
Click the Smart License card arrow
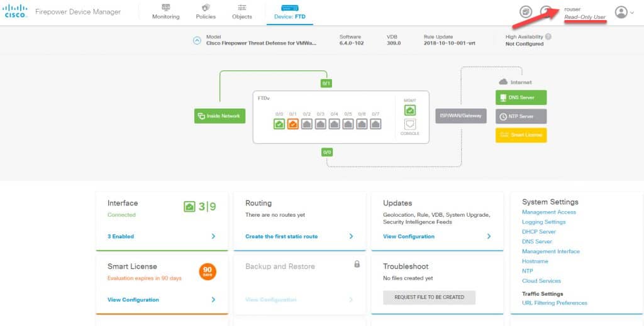click(x=213, y=300)
